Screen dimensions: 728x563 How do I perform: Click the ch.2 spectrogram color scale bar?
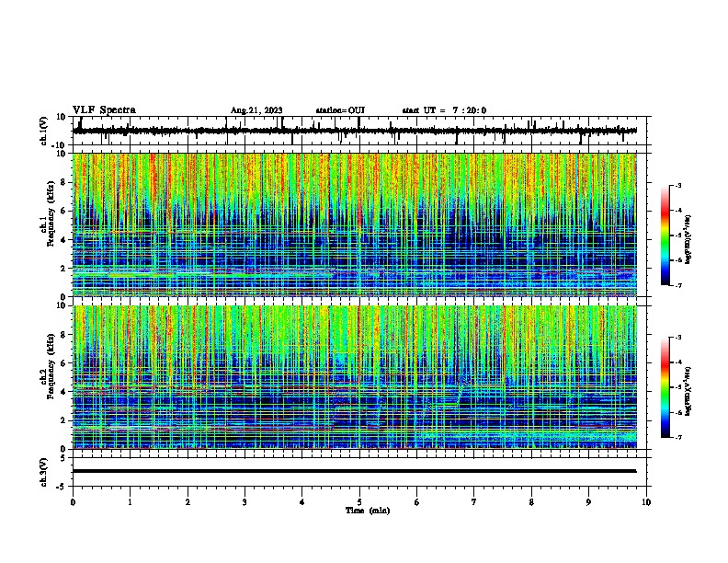click(665, 387)
